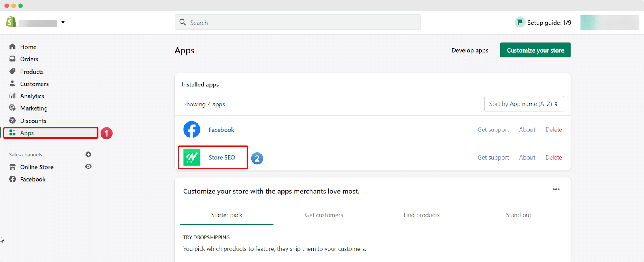Open the three-dots more options menu

[556, 189]
